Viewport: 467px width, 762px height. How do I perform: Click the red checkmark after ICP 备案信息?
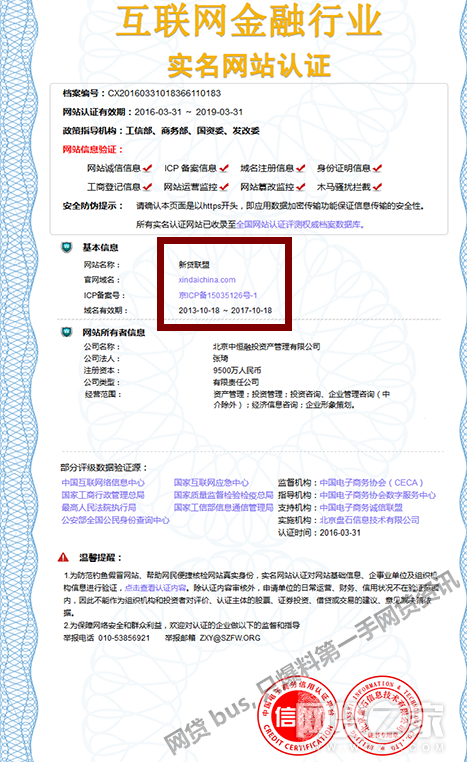tap(224, 168)
